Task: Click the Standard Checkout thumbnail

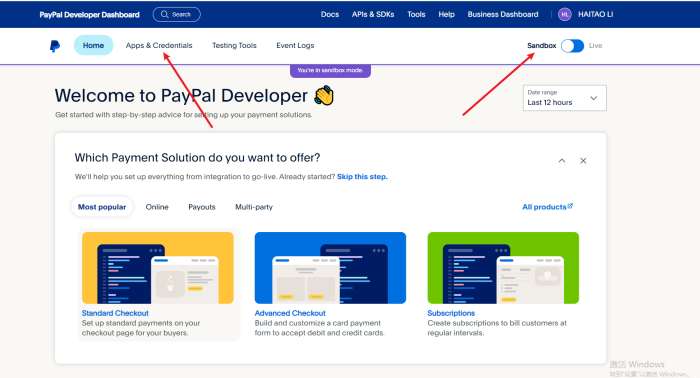Action: coord(158,268)
